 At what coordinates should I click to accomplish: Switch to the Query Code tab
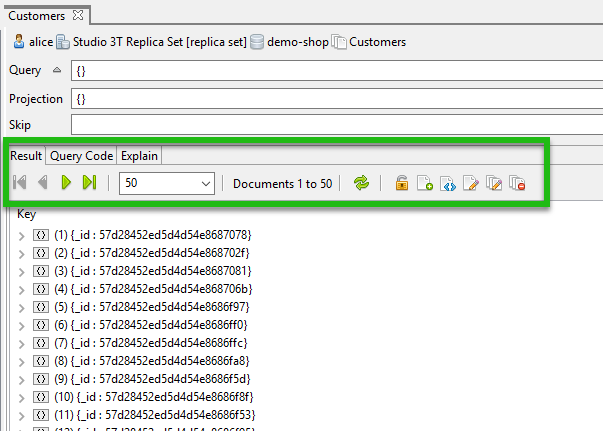pos(82,156)
